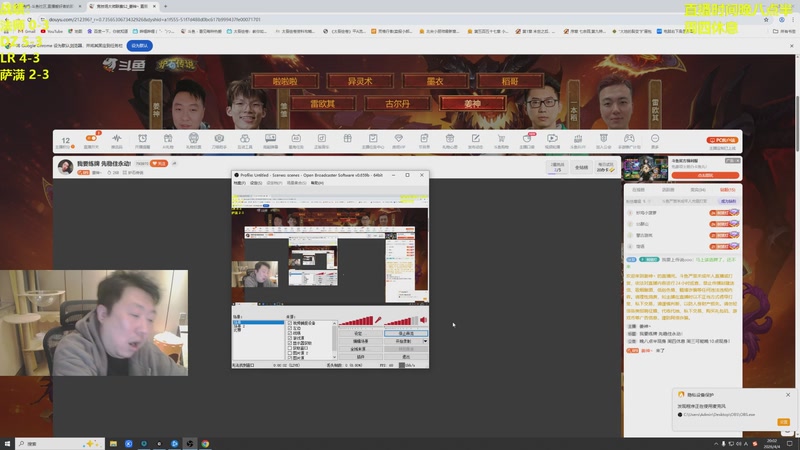
Task: Open Windows Start menu
Action: [x=7, y=444]
